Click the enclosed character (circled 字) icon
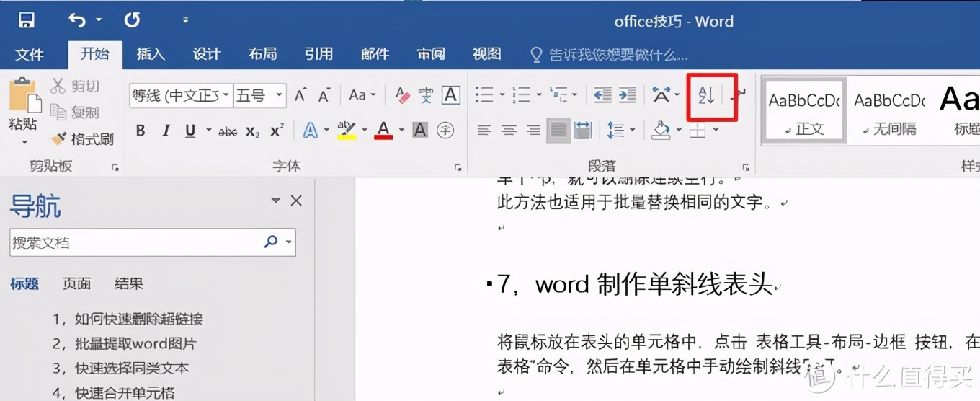 point(447,131)
